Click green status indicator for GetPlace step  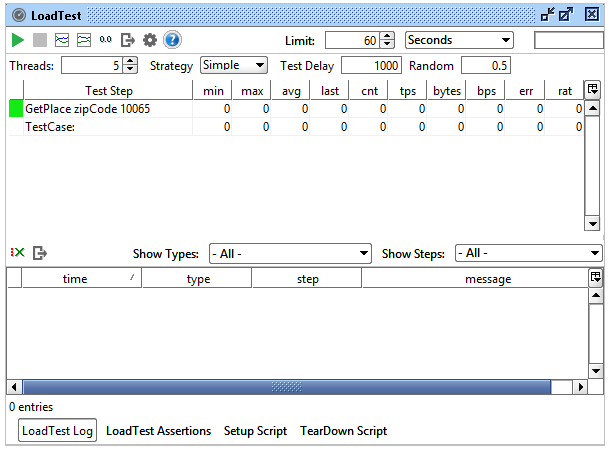pos(16,108)
